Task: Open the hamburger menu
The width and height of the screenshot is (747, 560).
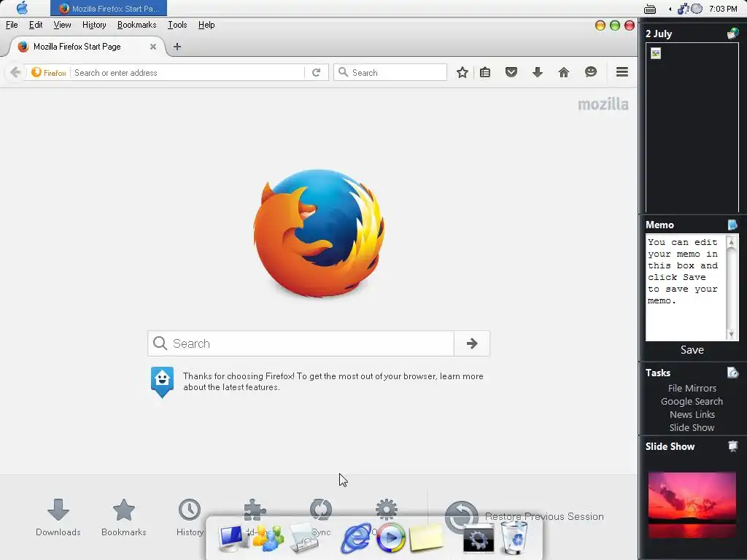Action: coord(622,72)
